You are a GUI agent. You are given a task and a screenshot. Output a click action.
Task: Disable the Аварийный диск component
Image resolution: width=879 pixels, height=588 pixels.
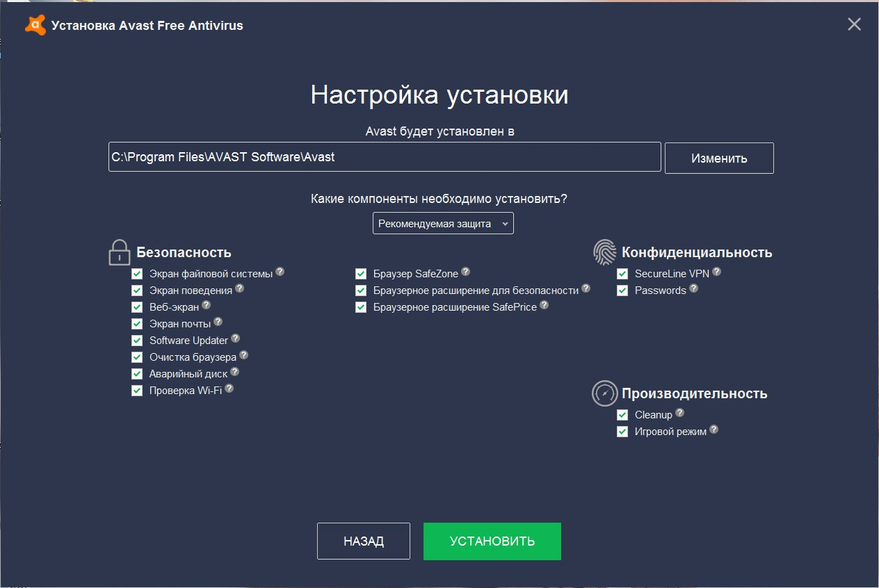[137, 373]
